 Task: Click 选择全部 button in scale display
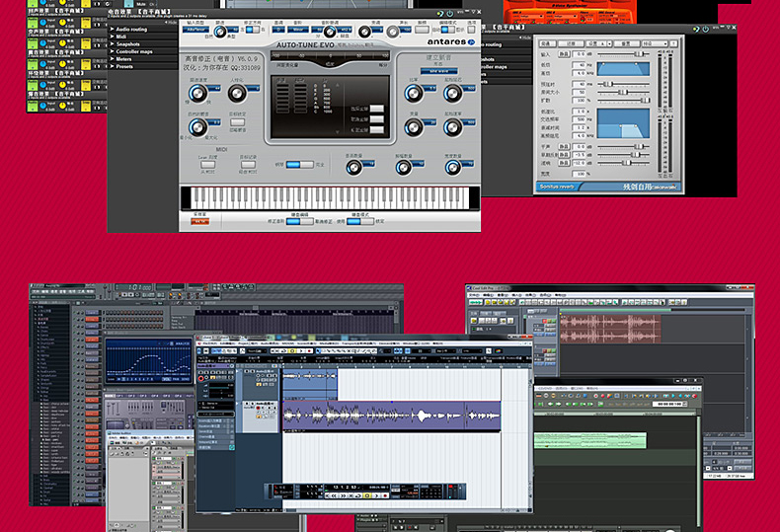click(x=377, y=109)
